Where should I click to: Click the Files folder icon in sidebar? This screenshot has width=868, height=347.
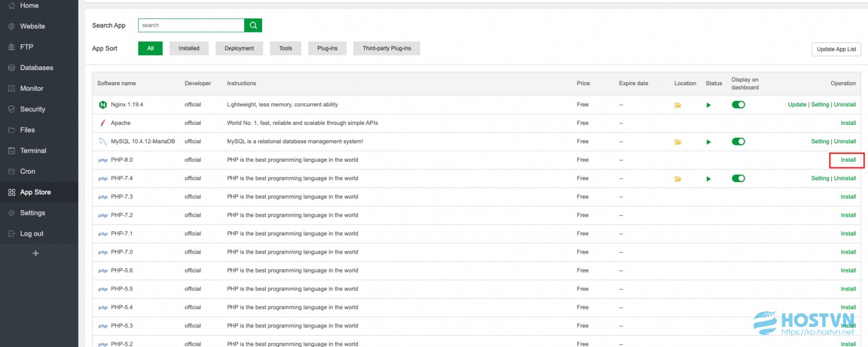(x=11, y=130)
